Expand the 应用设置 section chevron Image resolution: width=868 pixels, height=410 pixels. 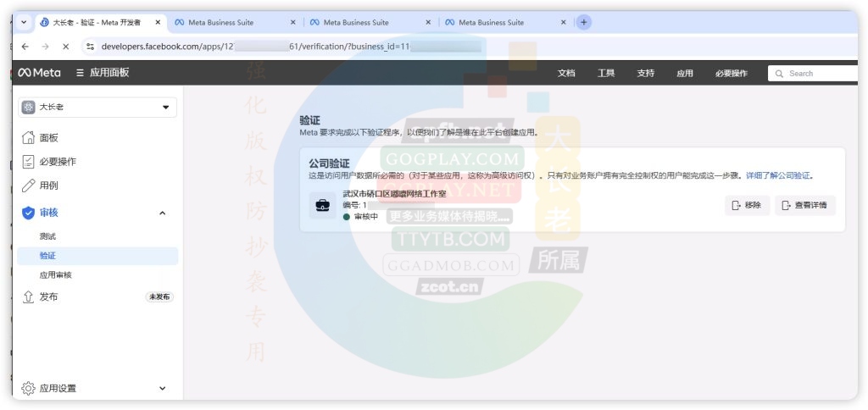click(x=163, y=388)
